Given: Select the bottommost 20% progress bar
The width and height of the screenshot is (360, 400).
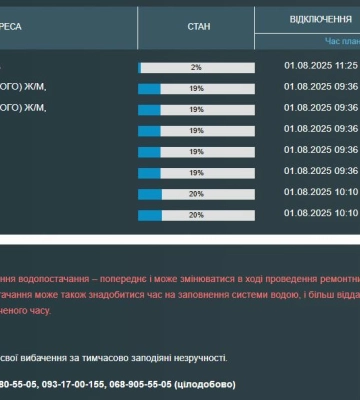Looking at the screenshot, I should coord(196,215).
